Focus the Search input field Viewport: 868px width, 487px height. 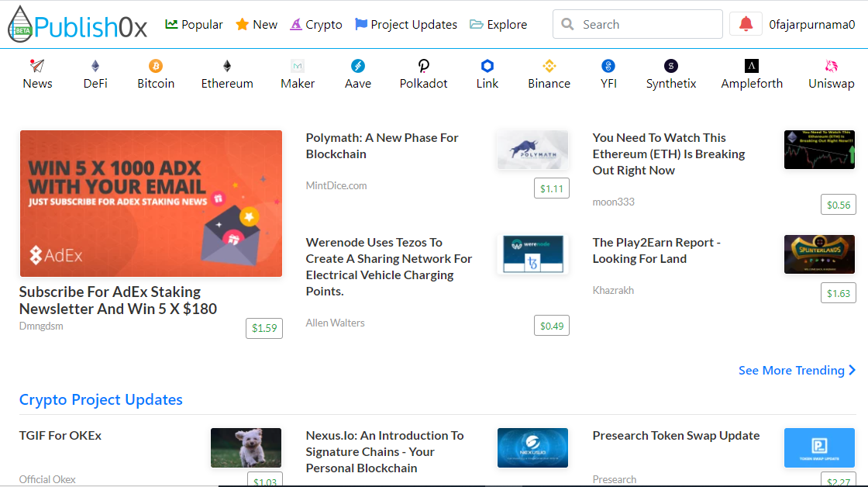point(638,24)
